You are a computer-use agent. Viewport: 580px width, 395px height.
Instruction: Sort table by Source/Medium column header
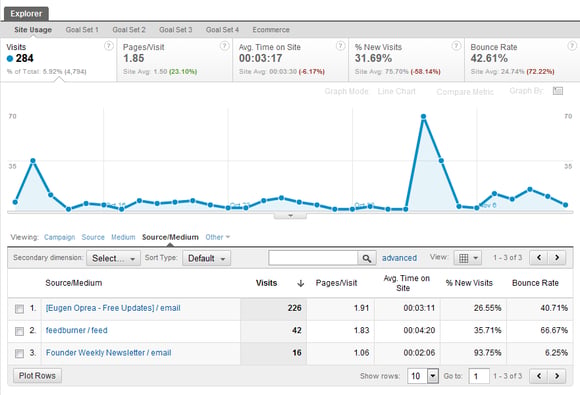click(74, 283)
